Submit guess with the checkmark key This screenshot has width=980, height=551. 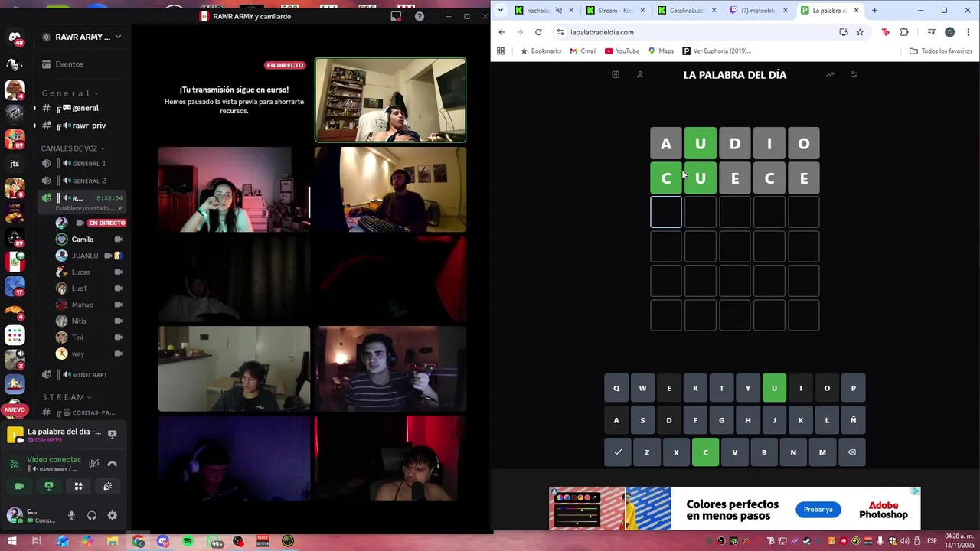click(x=618, y=452)
